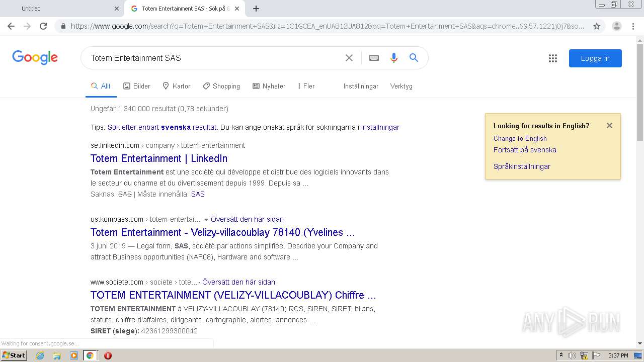Open the on-screen keyboard input tool
Screen dimensions: 644x362
374,58
